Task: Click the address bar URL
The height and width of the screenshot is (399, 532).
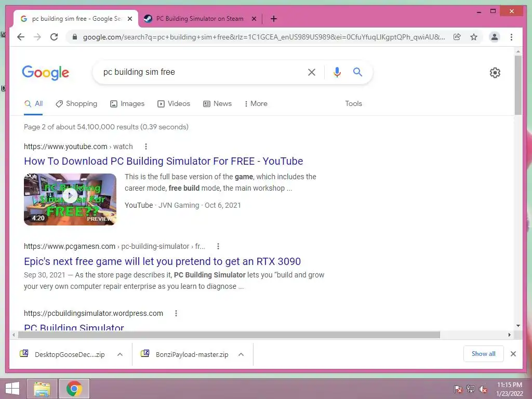Action: pyautogui.click(x=264, y=37)
